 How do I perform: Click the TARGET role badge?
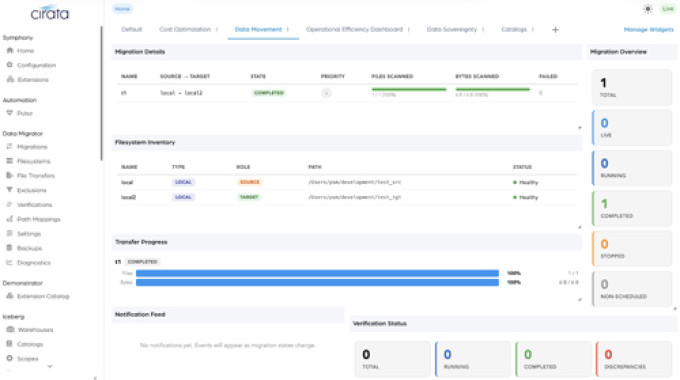pos(249,197)
